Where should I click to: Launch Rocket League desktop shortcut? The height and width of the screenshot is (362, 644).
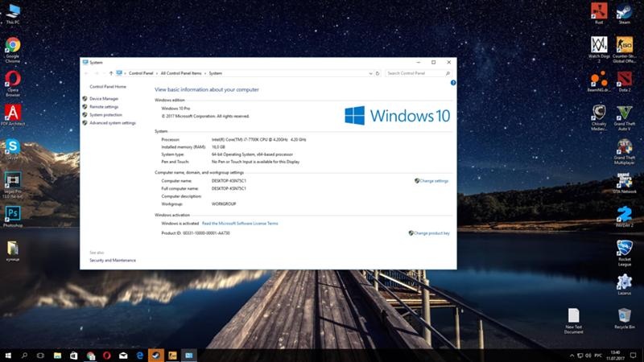pos(625,253)
